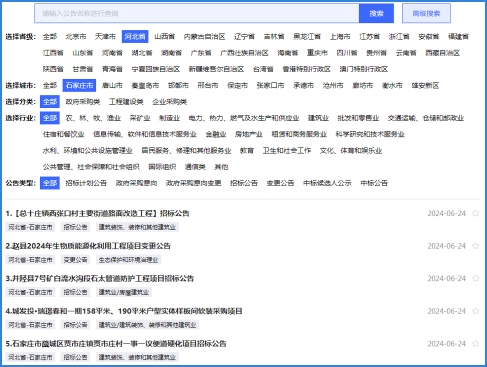The image size is (487, 367).
Task: Filter industry by 国际组织
Action: pyautogui.click(x=162, y=167)
